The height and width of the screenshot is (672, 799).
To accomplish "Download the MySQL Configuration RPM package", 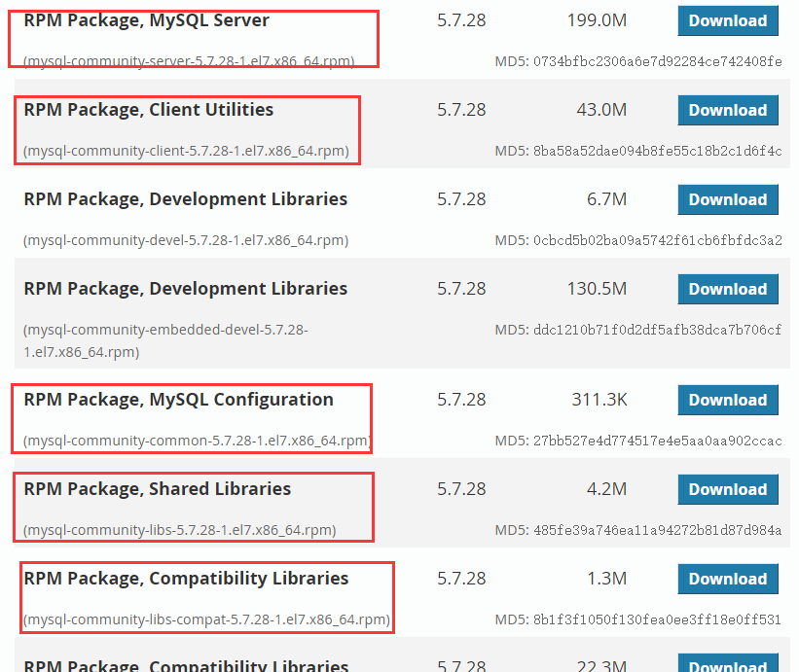I will coord(728,400).
